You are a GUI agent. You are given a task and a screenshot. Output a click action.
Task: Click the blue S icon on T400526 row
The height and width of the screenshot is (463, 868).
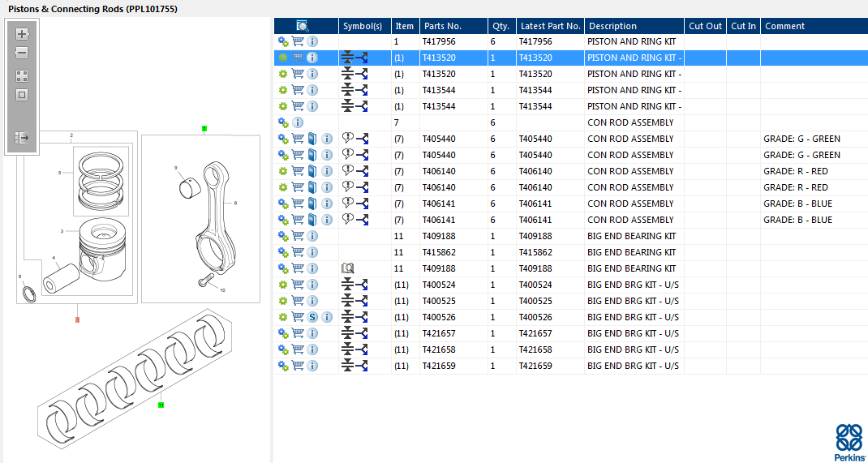tap(312, 317)
